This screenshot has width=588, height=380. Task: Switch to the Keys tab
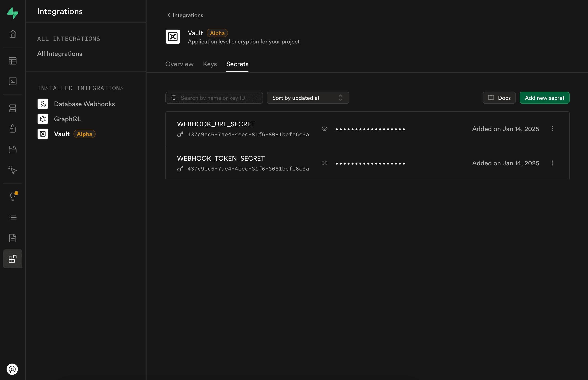[x=210, y=64]
